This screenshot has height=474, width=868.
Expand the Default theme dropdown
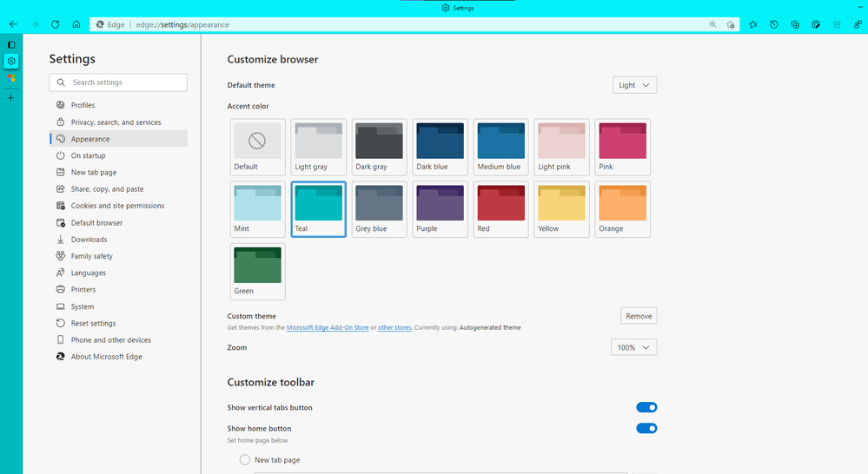tap(634, 85)
